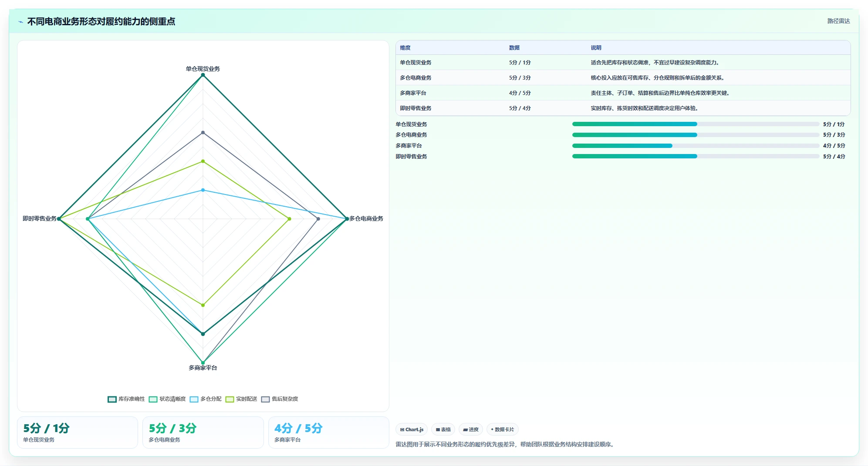Click the 数据 table column header

tap(514, 48)
